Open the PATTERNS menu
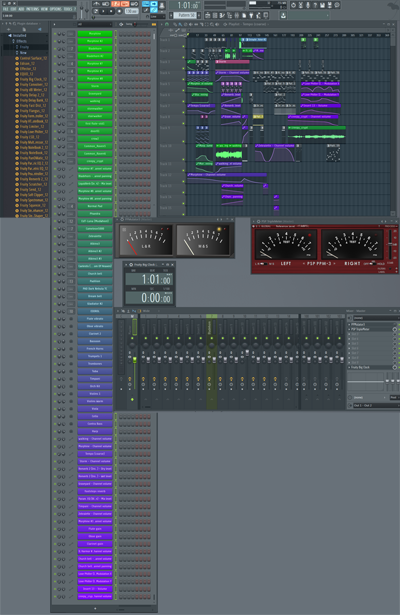Viewport: 400px width, 615px height. [33, 8]
